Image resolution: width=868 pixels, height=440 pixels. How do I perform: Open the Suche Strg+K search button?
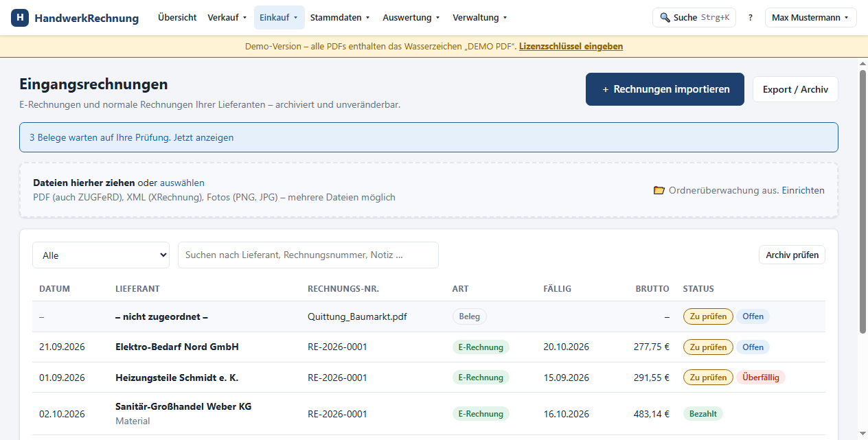(694, 18)
